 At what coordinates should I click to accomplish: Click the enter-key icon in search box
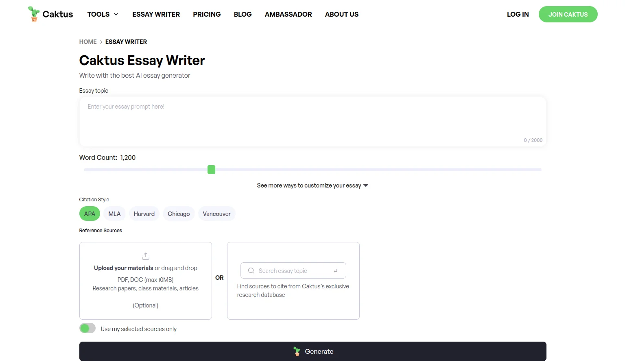(x=336, y=271)
